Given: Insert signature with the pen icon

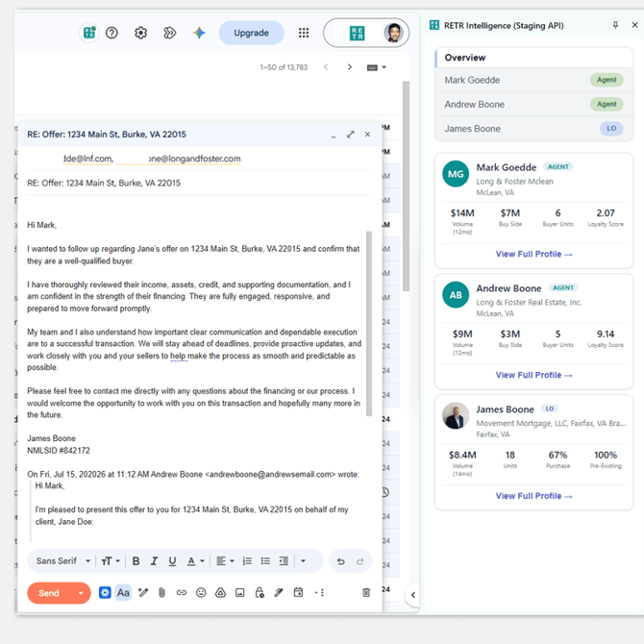Looking at the screenshot, I should point(279,593).
